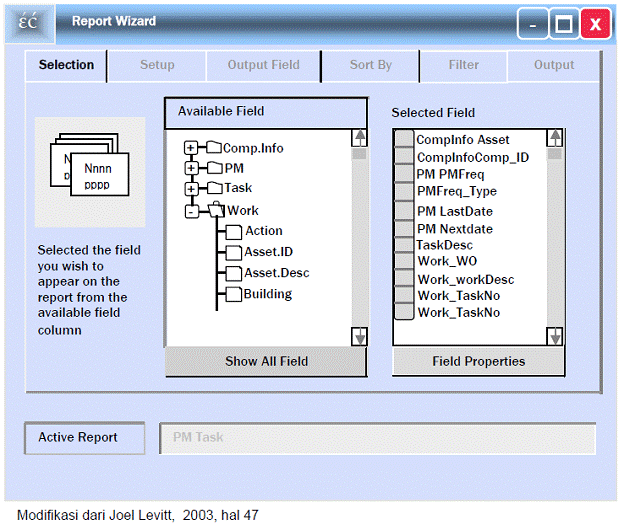Click Selected Field list down arrow
Image resolution: width=624 pixels, height=530 pixels.
click(x=554, y=337)
